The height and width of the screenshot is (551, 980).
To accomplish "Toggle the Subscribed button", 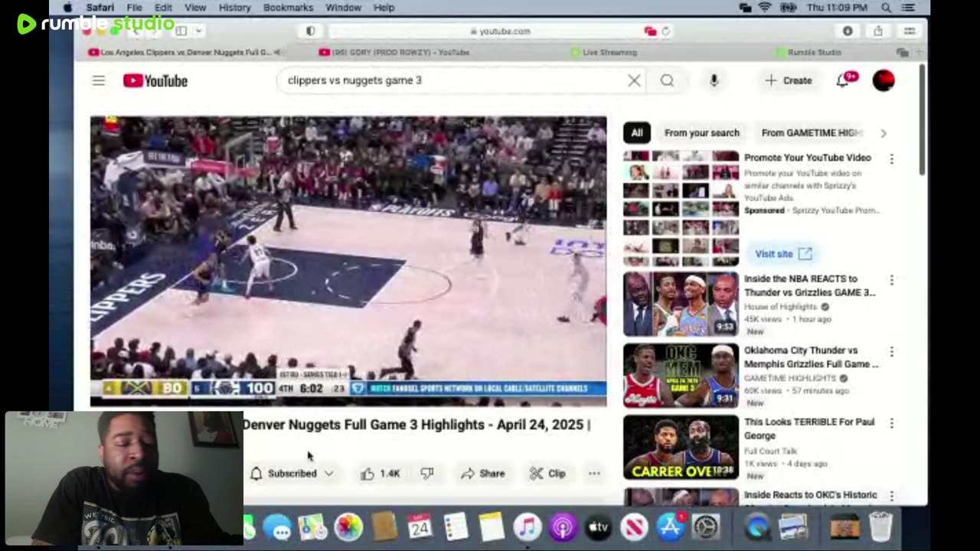I will [292, 474].
